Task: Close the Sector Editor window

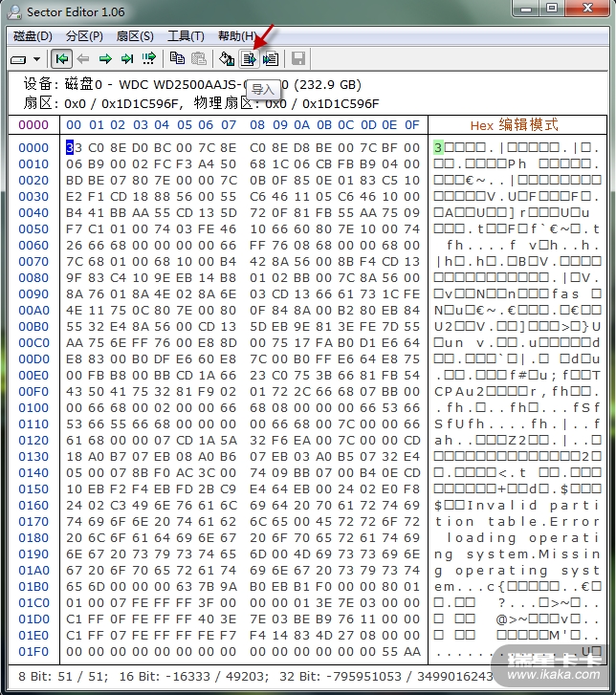Action: tap(587, 8)
